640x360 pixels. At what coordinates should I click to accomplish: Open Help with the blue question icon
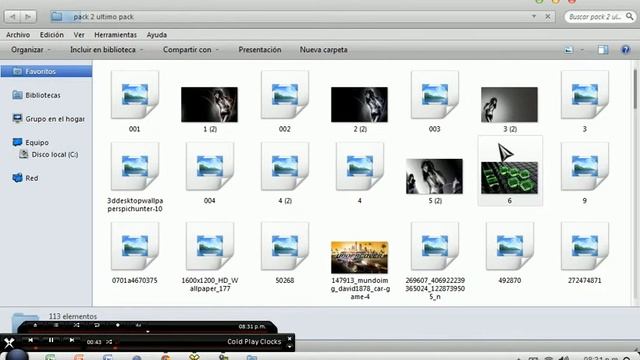(x=625, y=50)
